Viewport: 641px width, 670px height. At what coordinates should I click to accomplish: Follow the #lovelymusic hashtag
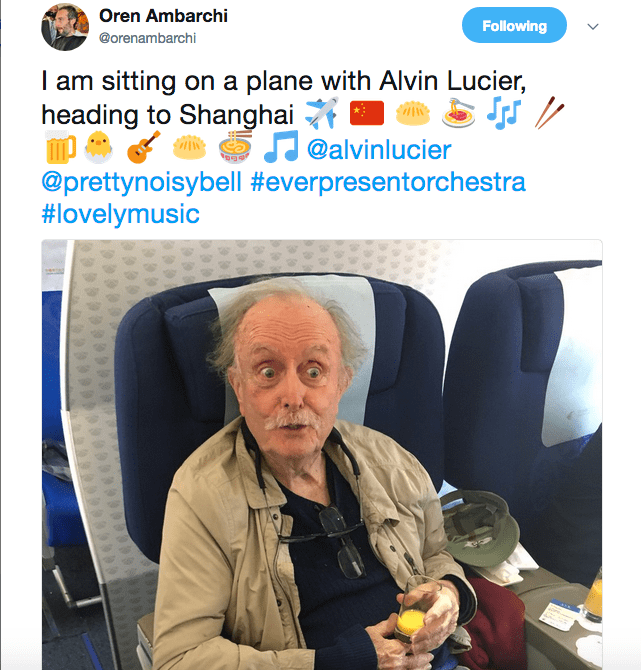[121, 214]
